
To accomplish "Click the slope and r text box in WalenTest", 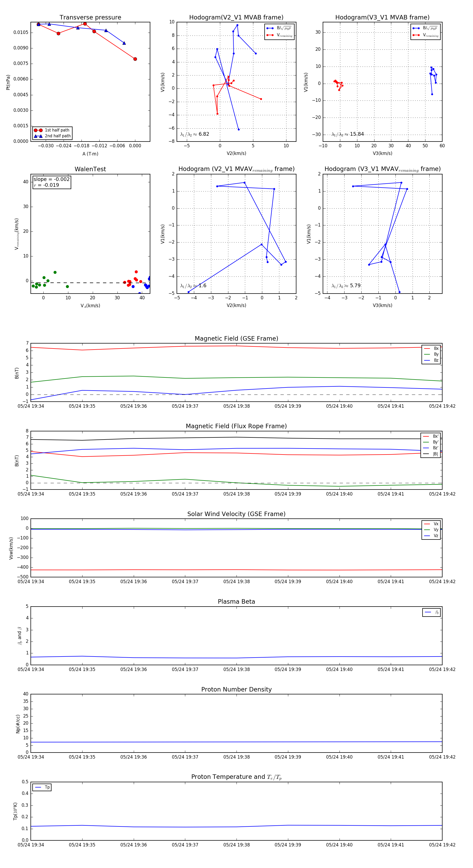I will click(52, 182).
